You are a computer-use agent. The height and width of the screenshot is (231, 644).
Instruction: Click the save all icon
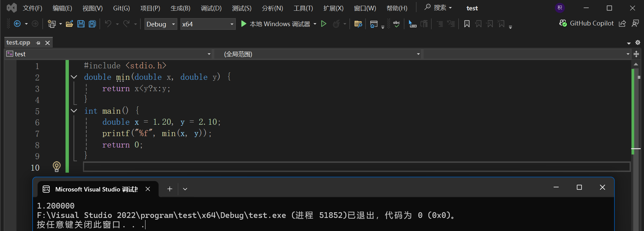pyautogui.click(x=92, y=24)
